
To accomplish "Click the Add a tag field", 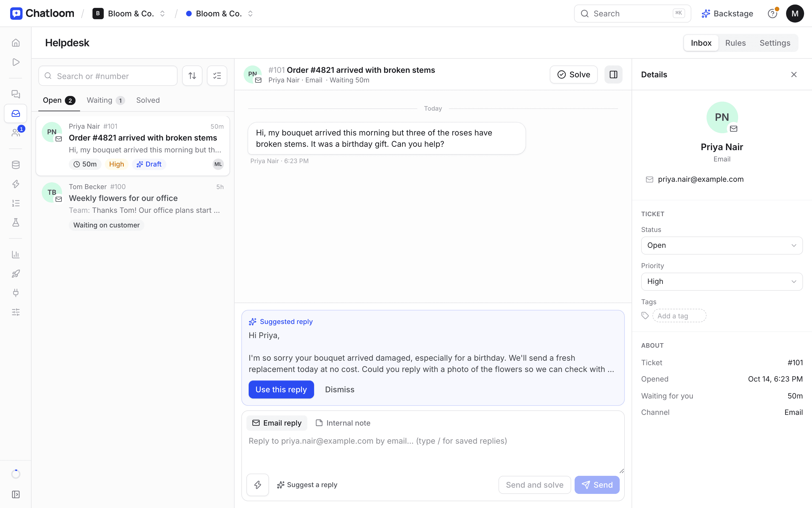I will [x=679, y=316].
